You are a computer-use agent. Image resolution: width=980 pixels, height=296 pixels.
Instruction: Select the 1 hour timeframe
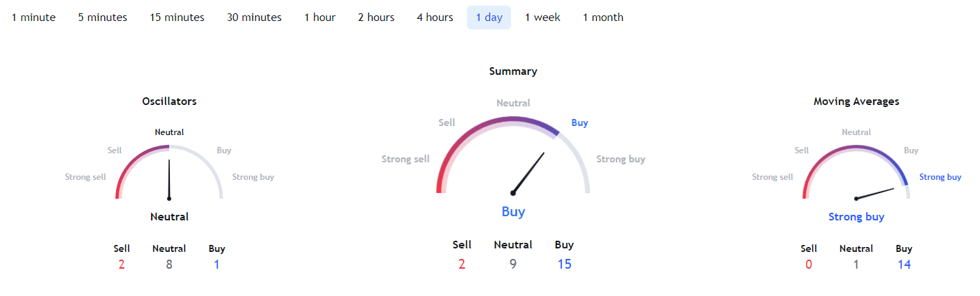(319, 17)
